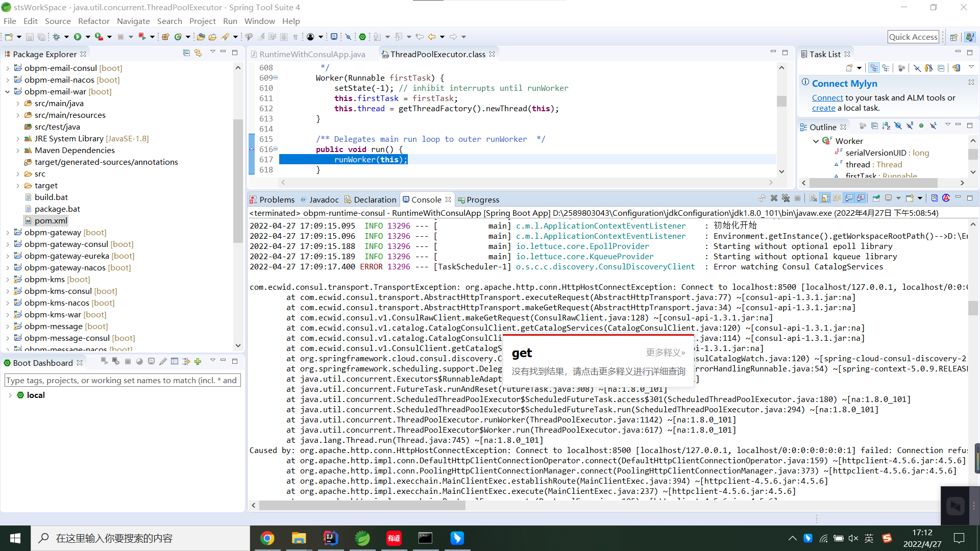Switch to the Problems tab
This screenshot has height=551, width=980.
[272, 199]
